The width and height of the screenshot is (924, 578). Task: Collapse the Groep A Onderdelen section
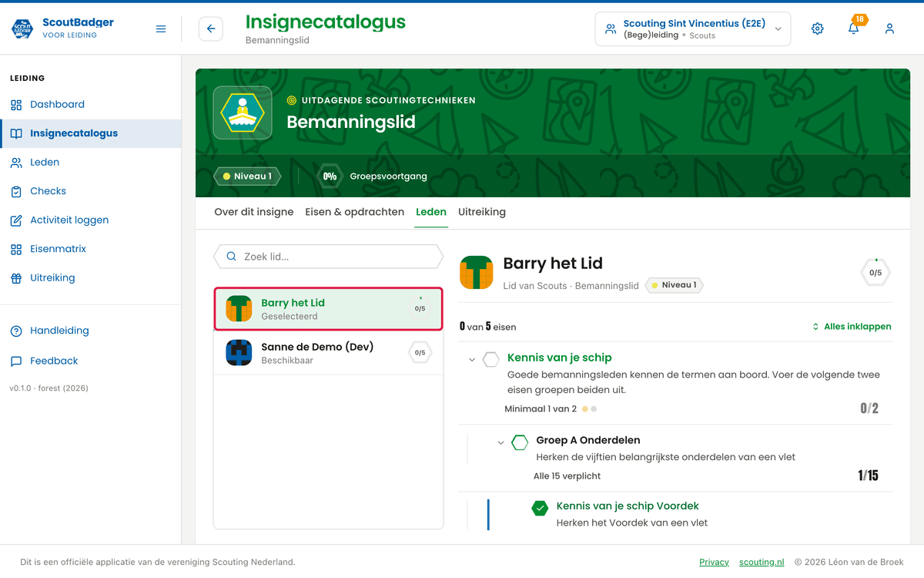[501, 442]
